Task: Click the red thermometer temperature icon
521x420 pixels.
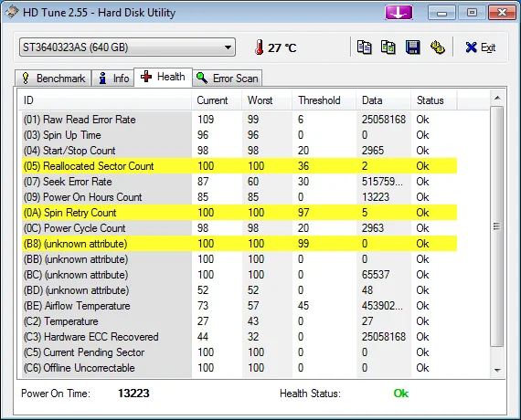Action: point(260,47)
